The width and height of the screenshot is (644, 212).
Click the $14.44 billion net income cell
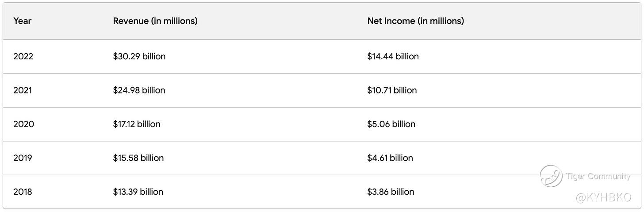point(393,57)
